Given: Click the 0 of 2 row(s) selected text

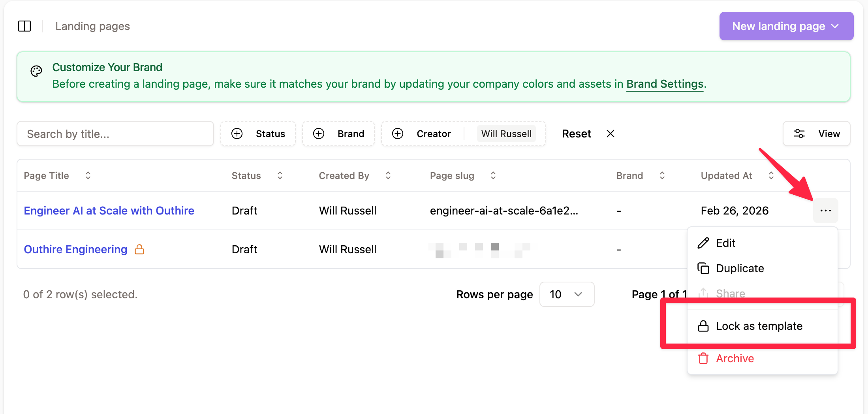Looking at the screenshot, I should tap(80, 294).
